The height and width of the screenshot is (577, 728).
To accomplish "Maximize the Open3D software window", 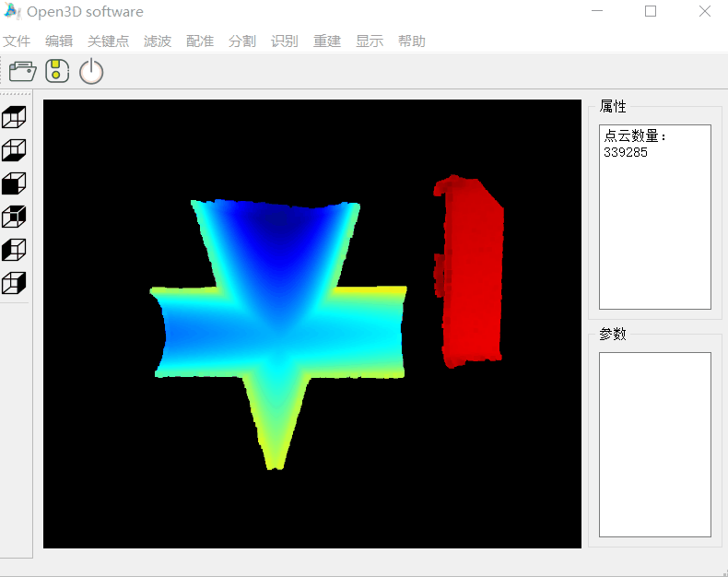I will pyautogui.click(x=651, y=11).
